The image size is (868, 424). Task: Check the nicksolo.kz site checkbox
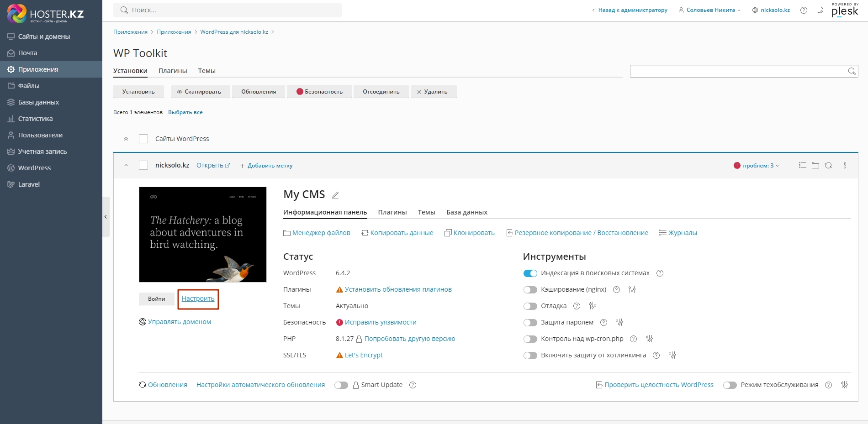click(x=143, y=165)
